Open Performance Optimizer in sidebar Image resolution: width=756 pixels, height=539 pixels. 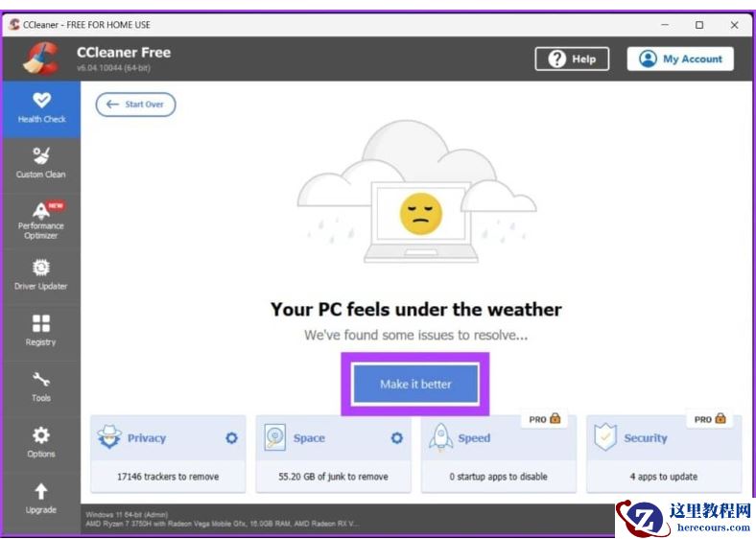41,221
